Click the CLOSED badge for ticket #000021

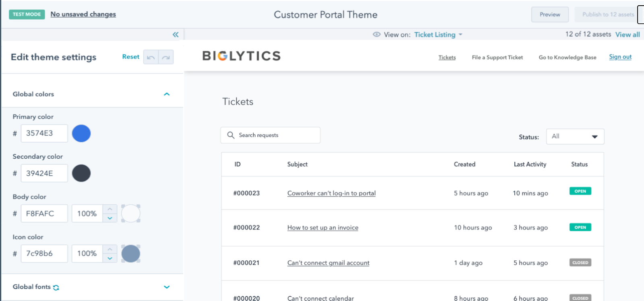pos(580,263)
